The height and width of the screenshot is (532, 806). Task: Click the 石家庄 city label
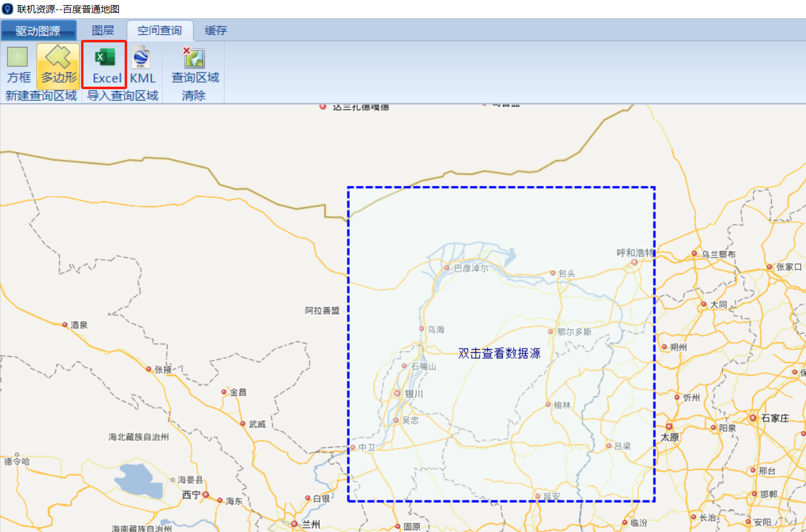tap(775, 418)
